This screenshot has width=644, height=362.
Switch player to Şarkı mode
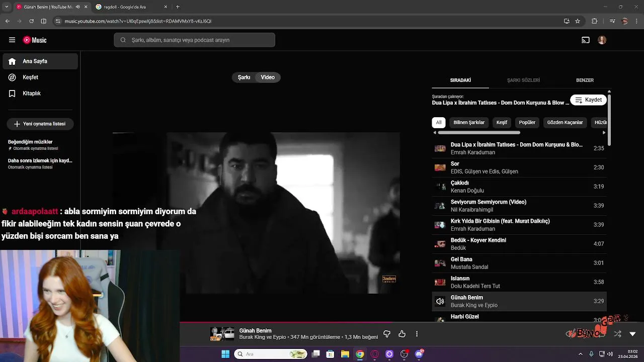[244, 77]
